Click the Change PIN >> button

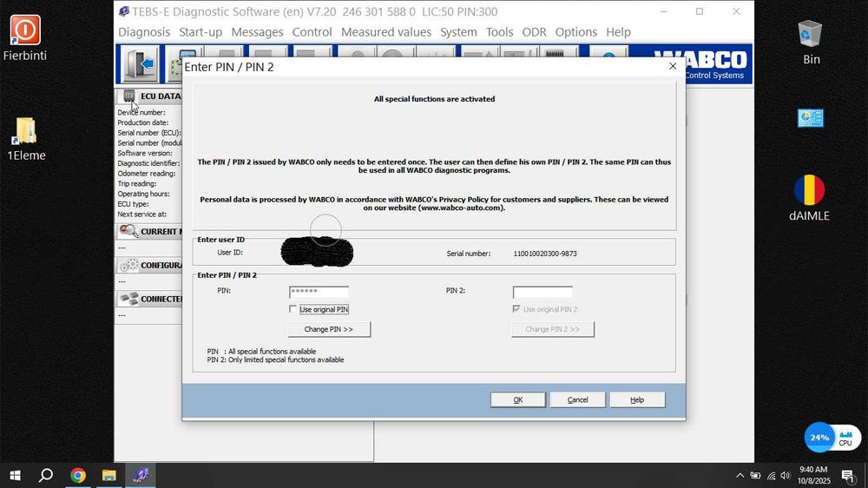click(329, 329)
